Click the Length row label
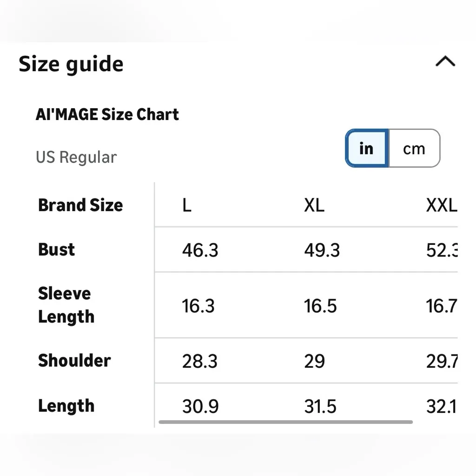The image size is (476, 476). [66, 406]
